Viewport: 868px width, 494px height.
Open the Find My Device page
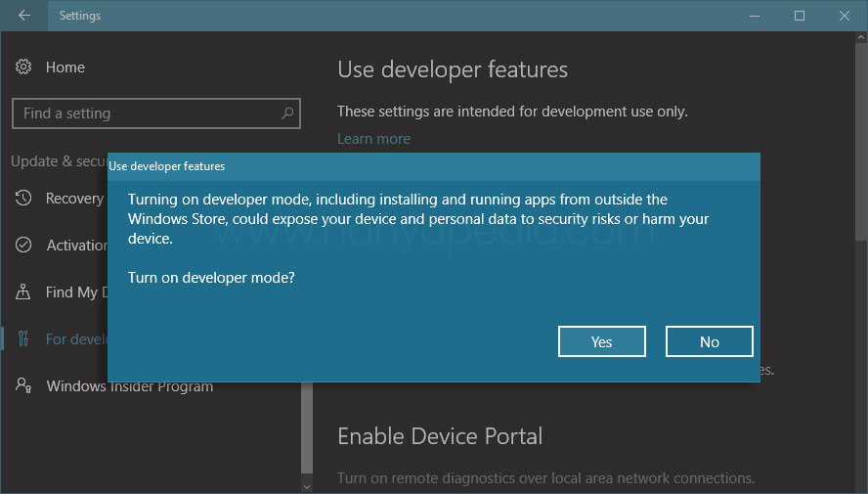point(59,292)
